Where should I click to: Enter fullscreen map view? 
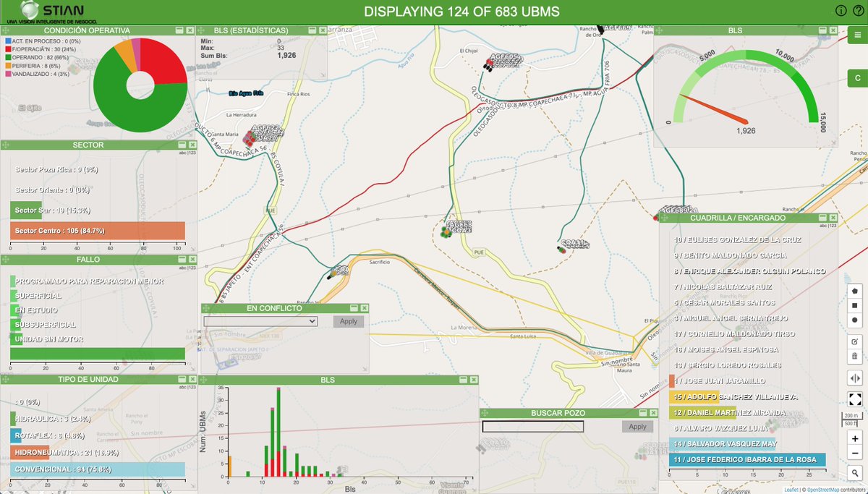pyautogui.click(x=855, y=399)
